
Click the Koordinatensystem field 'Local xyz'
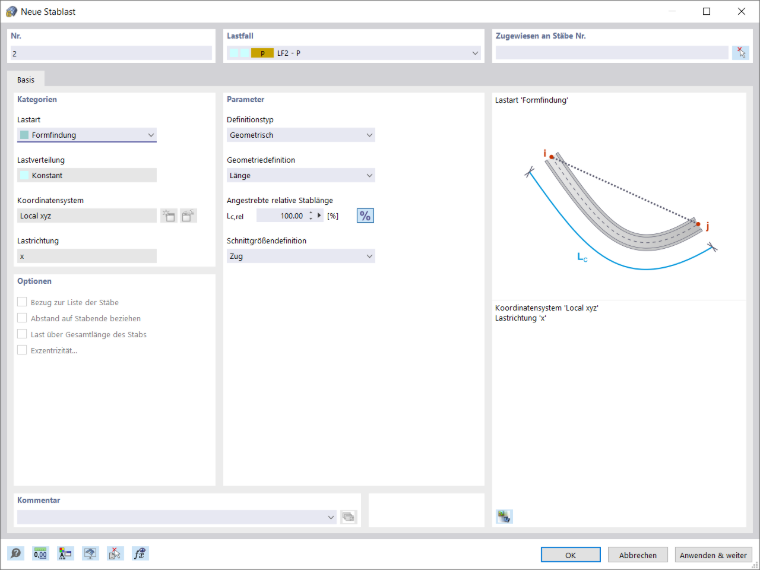87,216
